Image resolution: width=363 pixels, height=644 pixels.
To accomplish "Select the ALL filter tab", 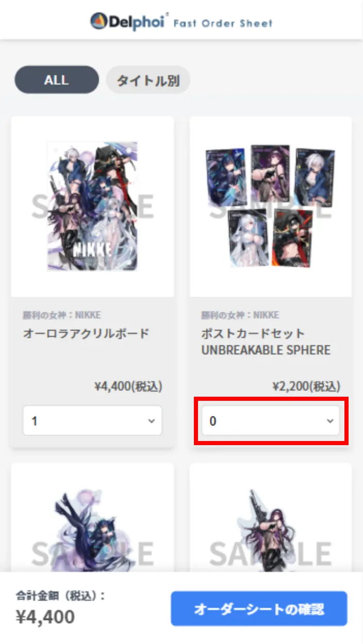I will tap(57, 80).
